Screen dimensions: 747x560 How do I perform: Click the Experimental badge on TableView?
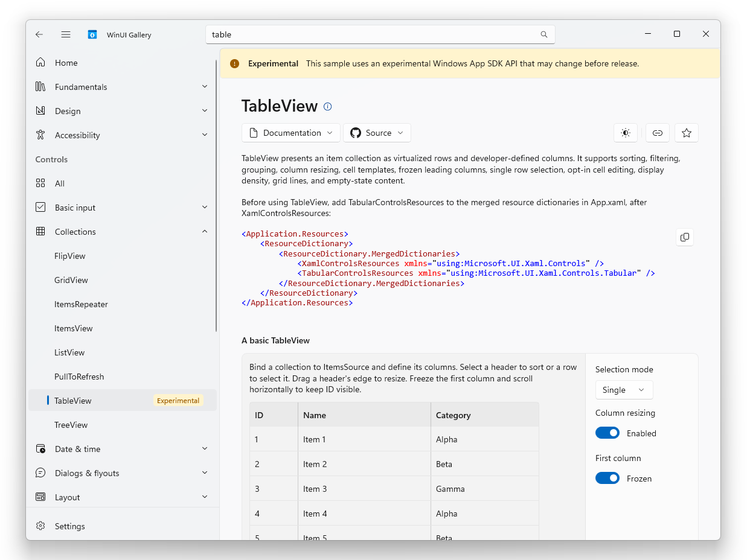[178, 401]
